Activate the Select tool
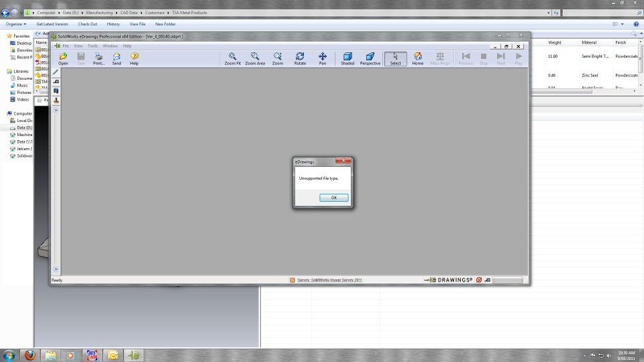The width and height of the screenshot is (644, 362). [396, 58]
